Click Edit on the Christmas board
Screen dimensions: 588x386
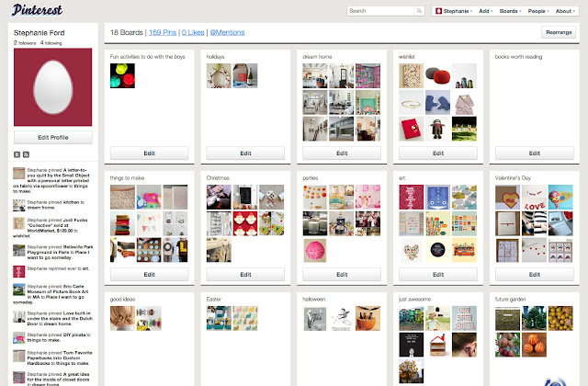pos(245,274)
